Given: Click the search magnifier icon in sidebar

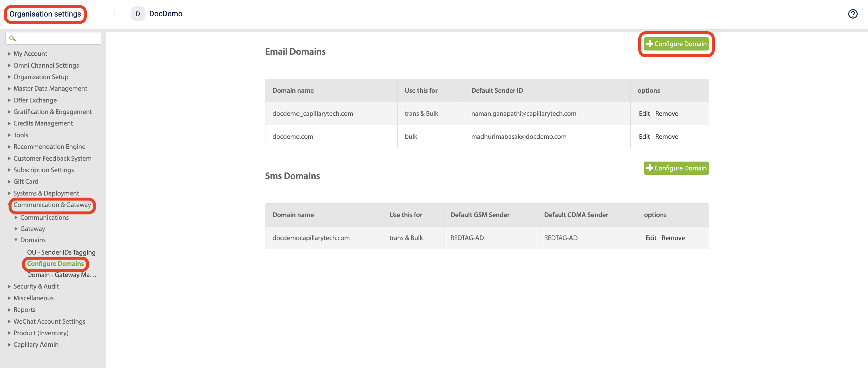Looking at the screenshot, I should tap(12, 38).
